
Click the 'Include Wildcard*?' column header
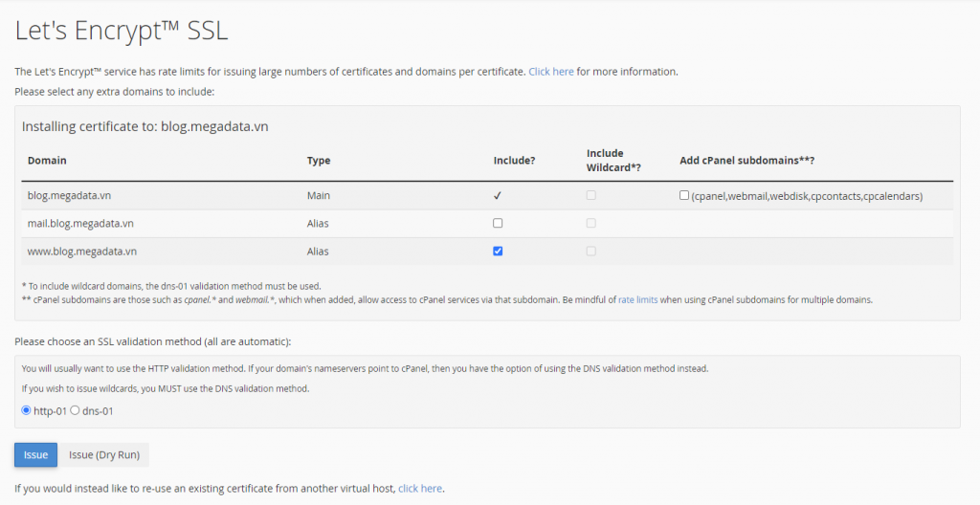[x=613, y=161]
